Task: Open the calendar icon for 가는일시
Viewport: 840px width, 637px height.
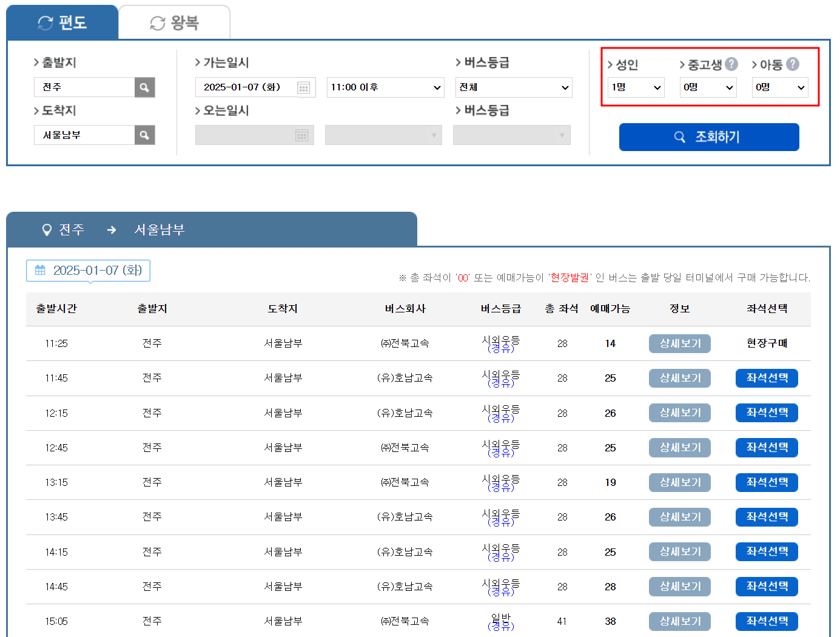Action: point(304,88)
